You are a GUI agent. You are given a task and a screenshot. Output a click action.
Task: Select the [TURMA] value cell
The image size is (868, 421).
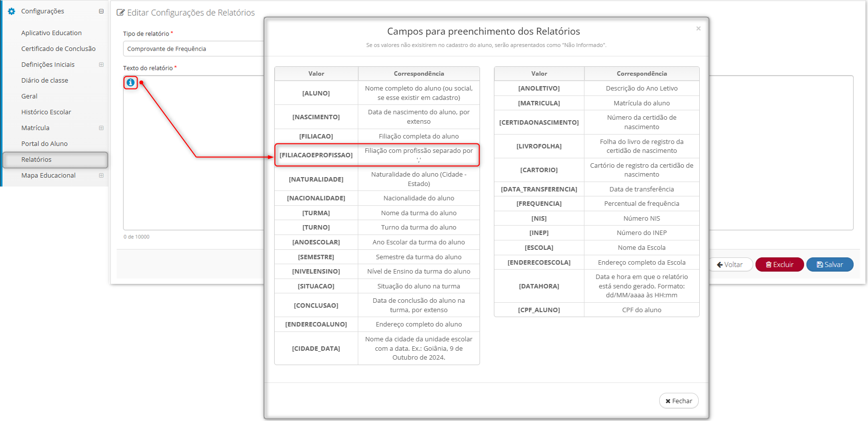point(316,213)
